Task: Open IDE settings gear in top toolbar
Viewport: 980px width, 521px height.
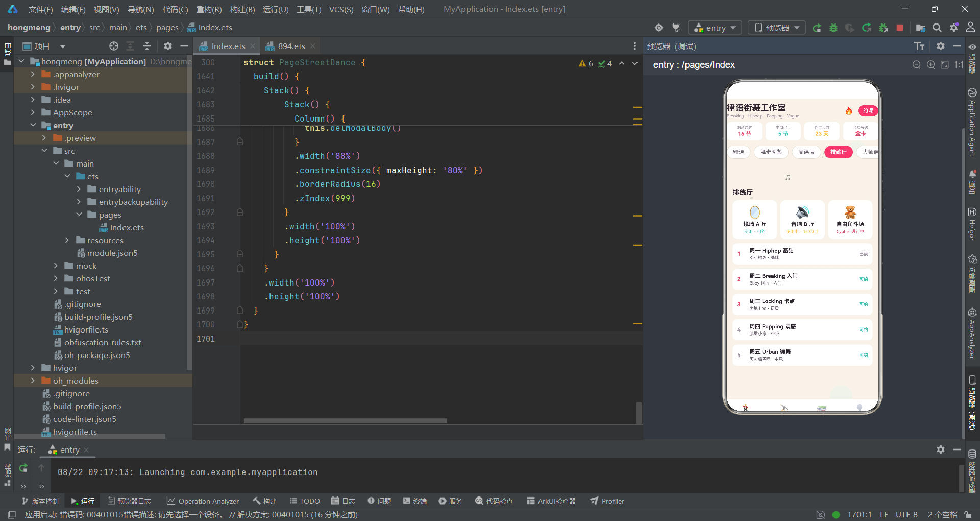Action: click(x=954, y=28)
